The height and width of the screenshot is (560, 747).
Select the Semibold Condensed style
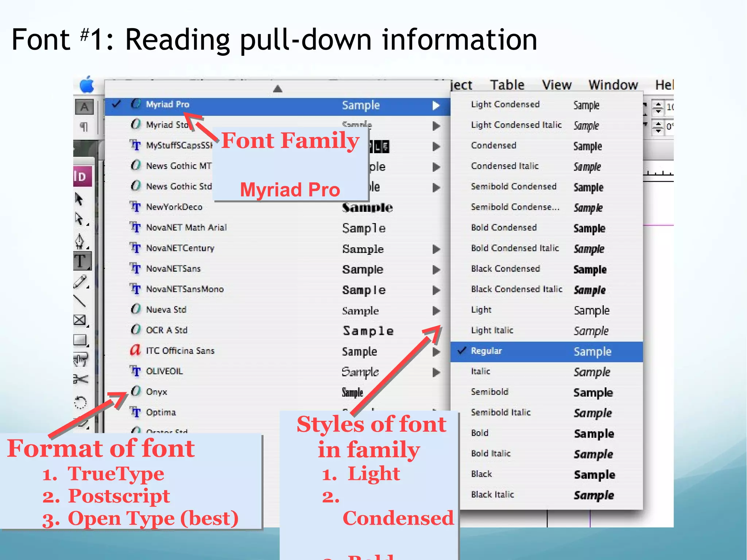click(x=546, y=187)
